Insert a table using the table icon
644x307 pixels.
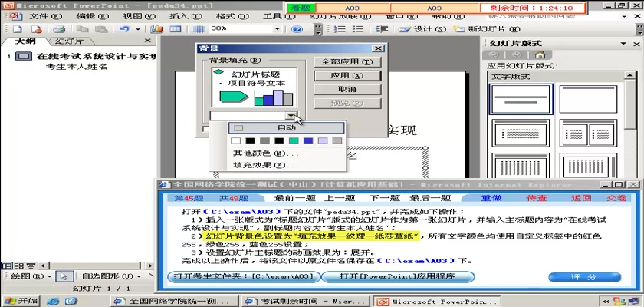click(176, 29)
